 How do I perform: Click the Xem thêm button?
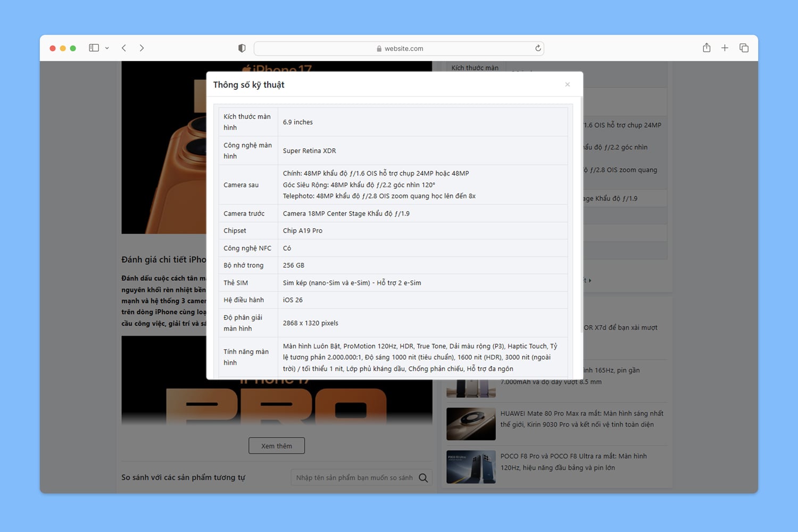(277, 446)
